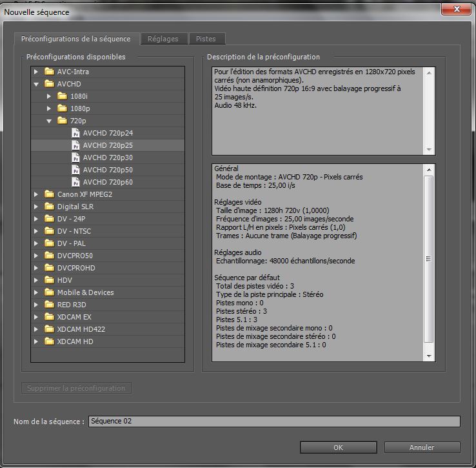Expand the HDV arrow

click(x=36, y=280)
